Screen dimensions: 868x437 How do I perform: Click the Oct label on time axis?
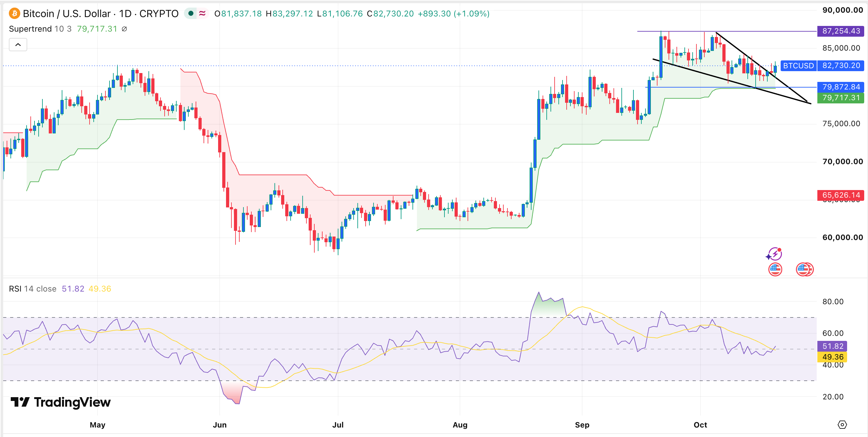[700, 425]
